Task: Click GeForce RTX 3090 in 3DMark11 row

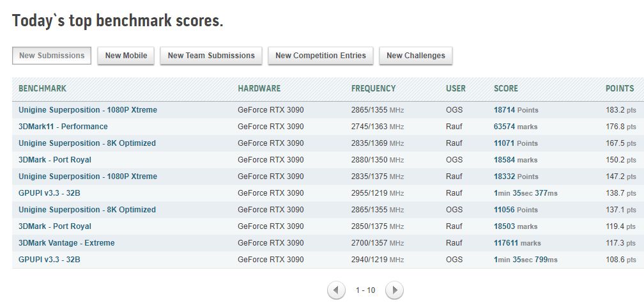Action: point(271,127)
